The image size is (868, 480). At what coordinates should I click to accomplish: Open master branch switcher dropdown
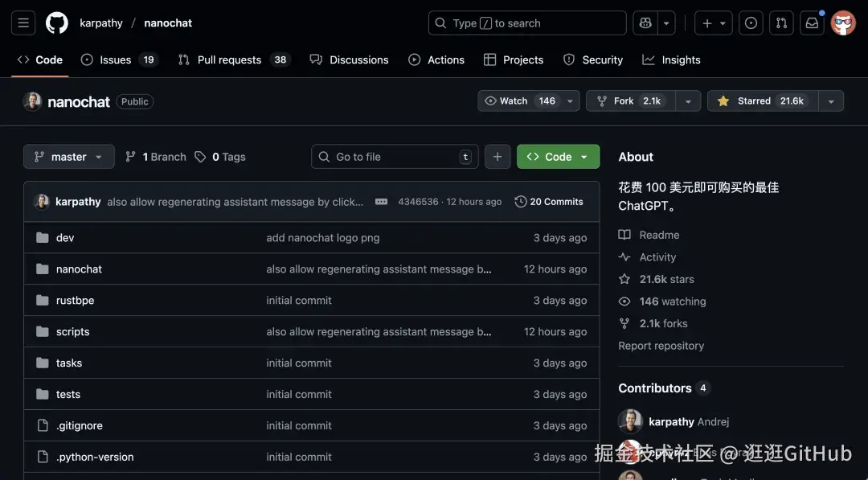pos(69,157)
